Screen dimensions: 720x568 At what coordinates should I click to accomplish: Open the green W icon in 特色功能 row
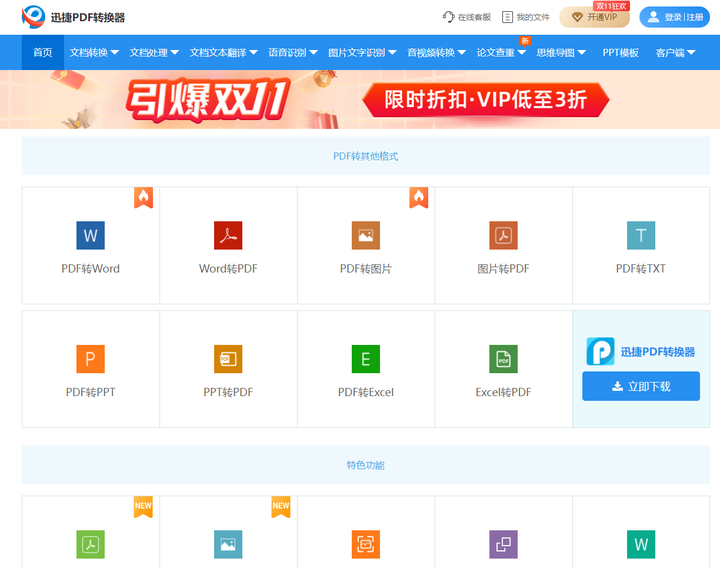641,544
